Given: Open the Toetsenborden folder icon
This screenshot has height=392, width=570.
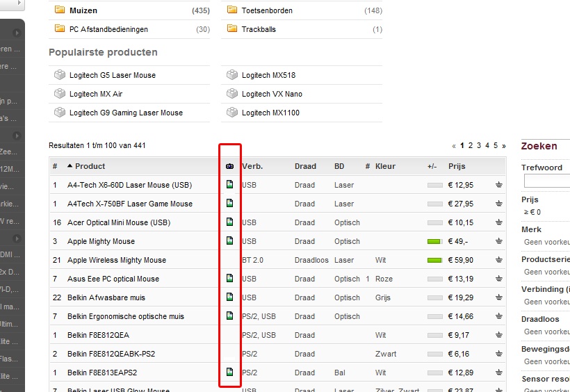Looking at the screenshot, I should 232,10.
